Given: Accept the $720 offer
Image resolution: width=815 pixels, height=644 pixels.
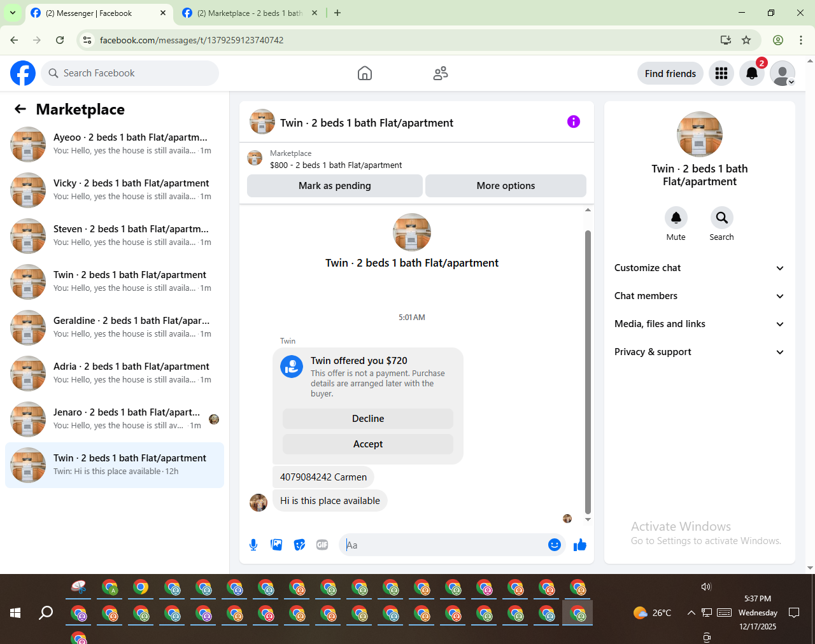Looking at the screenshot, I should point(368,444).
